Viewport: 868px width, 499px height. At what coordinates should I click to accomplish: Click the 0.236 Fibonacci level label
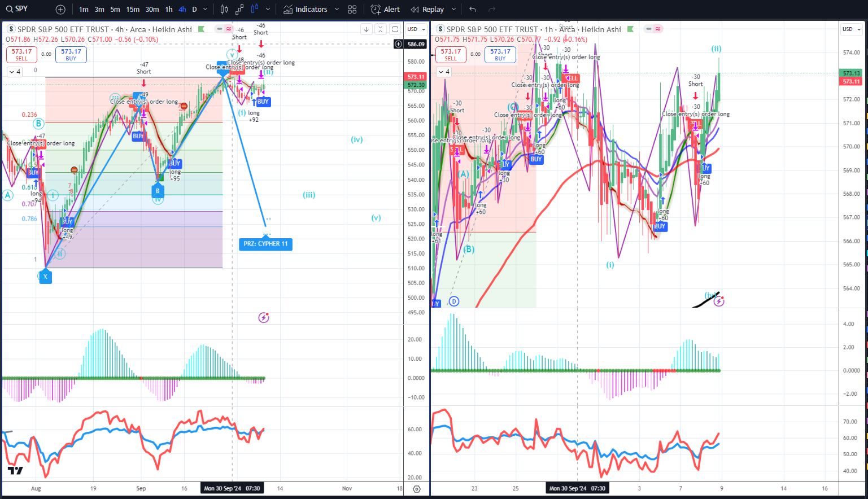click(29, 115)
